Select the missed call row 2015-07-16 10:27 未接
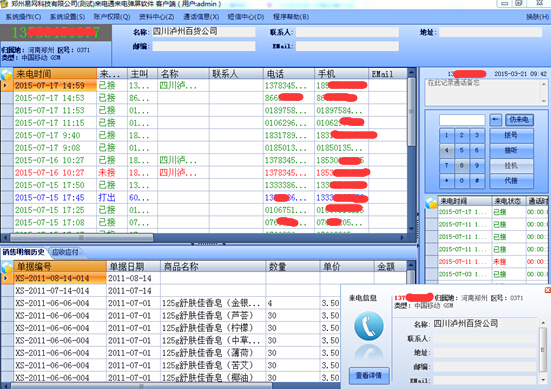551x389 pixels. (204, 173)
